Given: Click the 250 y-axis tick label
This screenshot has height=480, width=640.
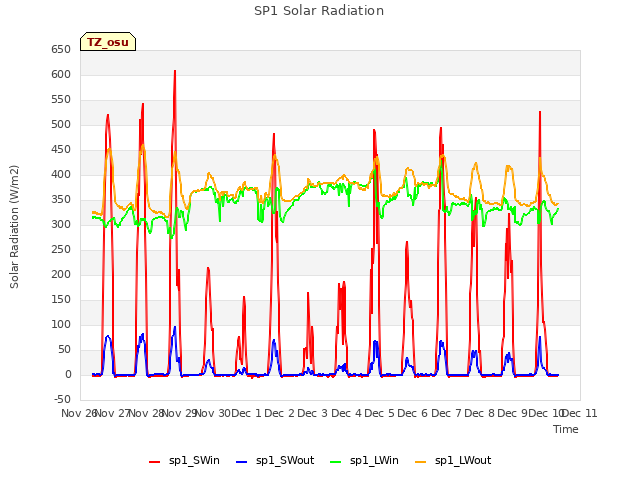Looking at the screenshot, I should tap(61, 250).
